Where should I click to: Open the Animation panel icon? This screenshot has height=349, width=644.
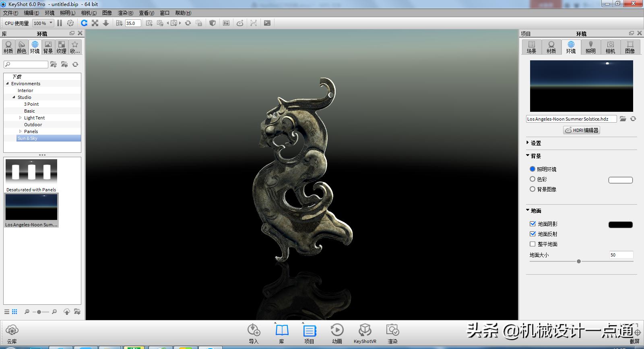coord(337,331)
